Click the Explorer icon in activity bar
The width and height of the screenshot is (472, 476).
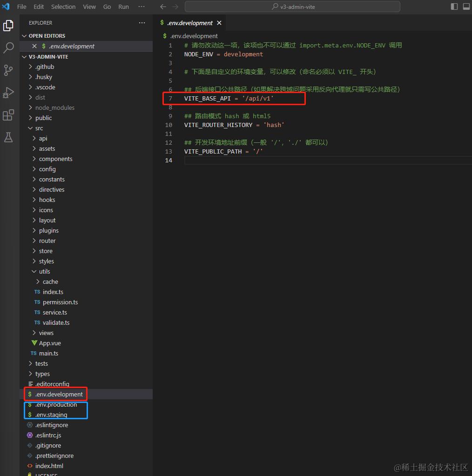pos(8,26)
